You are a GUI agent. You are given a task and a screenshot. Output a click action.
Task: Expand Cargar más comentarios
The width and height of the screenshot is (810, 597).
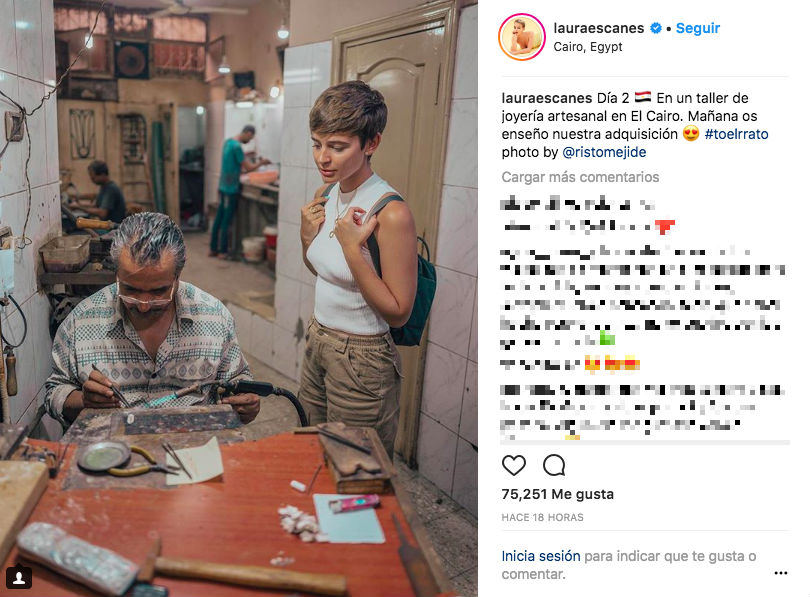[580, 177]
